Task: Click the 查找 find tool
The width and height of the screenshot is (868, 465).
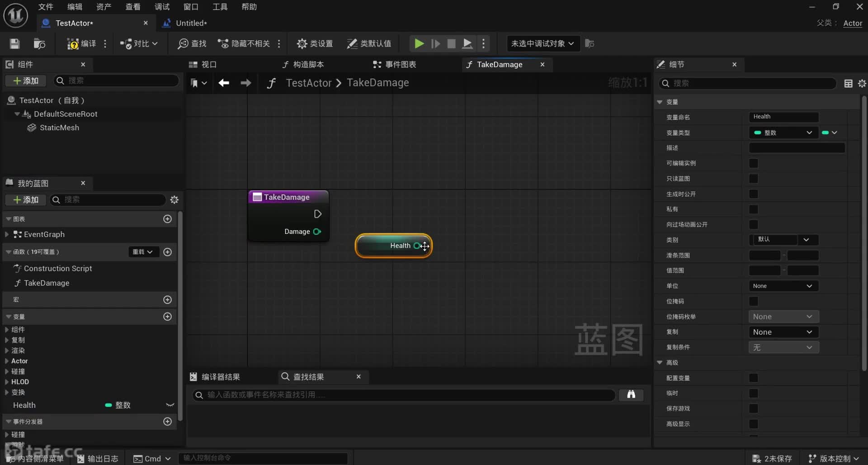Action: [192, 43]
